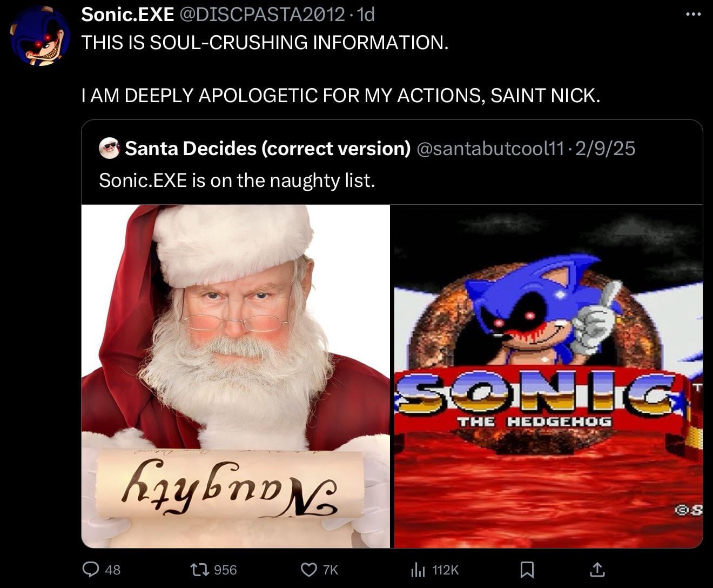Click the 7K likes count
The width and height of the screenshot is (713, 588).
click(x=330, y=570)
